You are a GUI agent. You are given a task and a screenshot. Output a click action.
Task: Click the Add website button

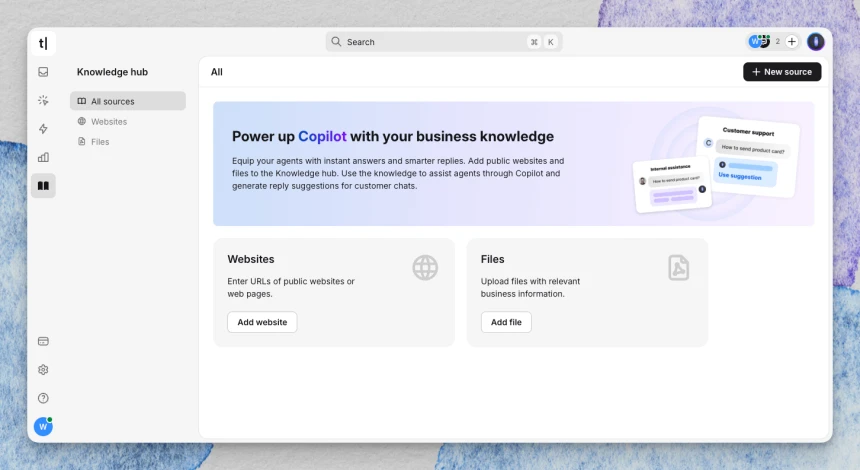click(x=262, y=322)
